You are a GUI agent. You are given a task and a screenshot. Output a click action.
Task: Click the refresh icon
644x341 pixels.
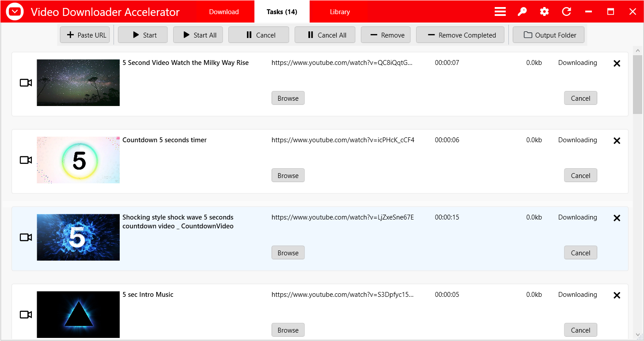pos(567,11)
